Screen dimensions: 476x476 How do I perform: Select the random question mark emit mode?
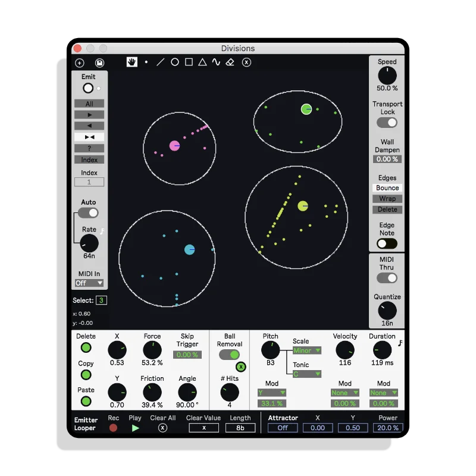pos(89,148)
